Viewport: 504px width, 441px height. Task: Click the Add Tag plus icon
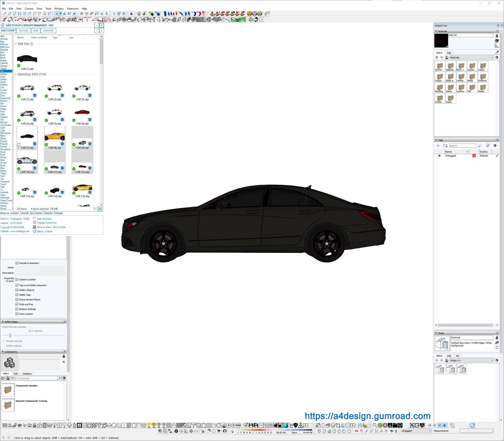pos(438,146)
